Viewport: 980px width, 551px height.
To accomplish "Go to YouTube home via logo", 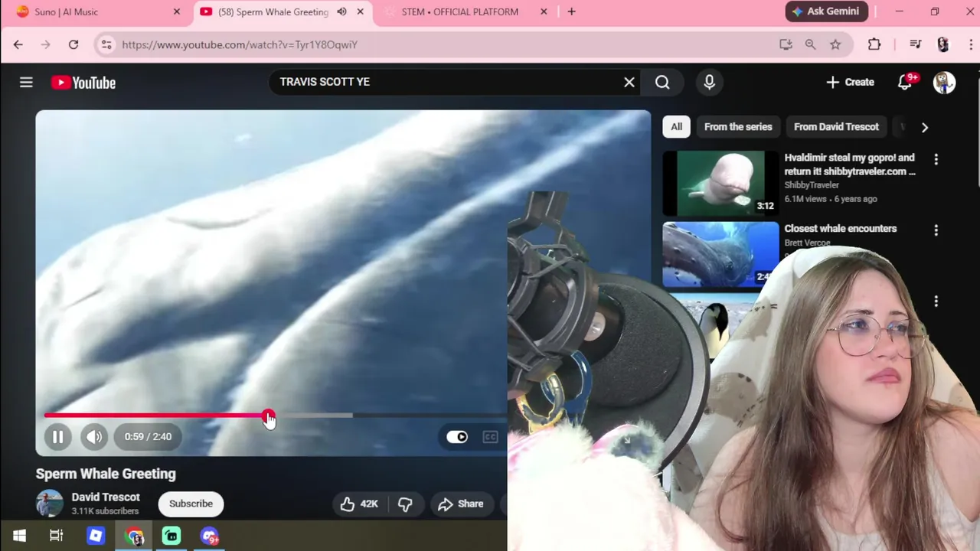I will point(83,83).
